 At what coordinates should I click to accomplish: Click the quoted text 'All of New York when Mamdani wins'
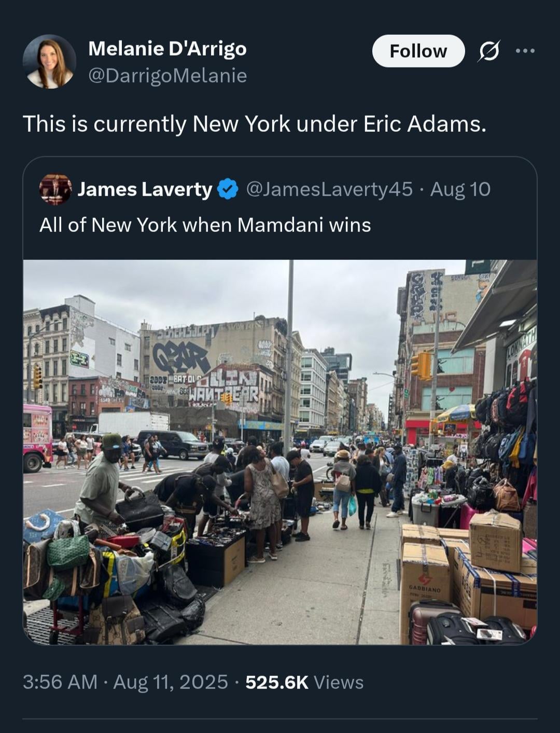pos(205,225)
